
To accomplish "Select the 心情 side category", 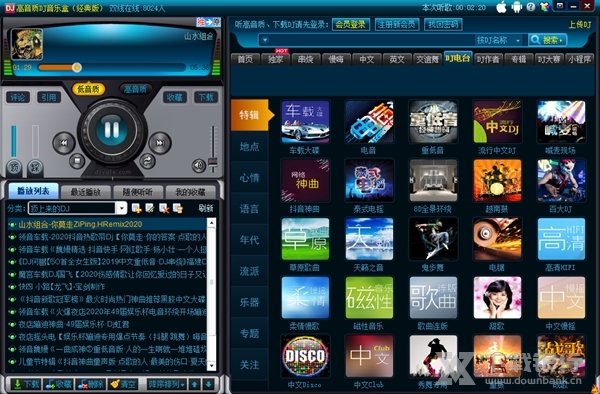I will [249, 178].
